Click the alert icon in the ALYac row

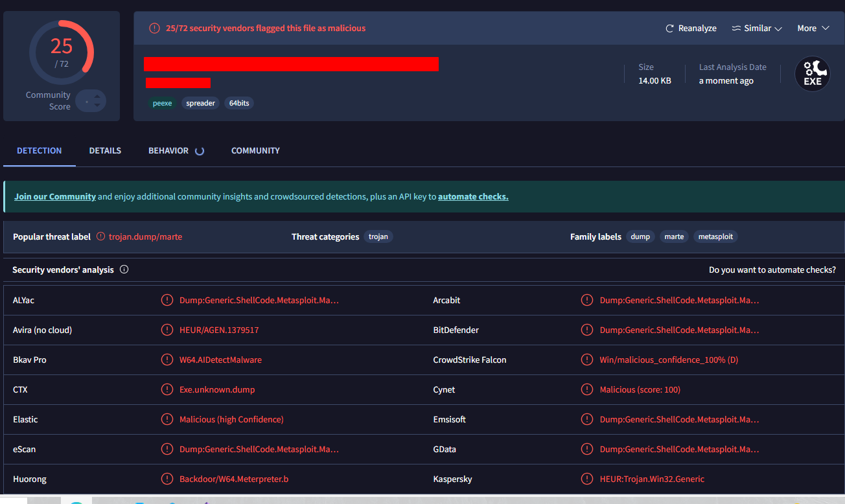(167, 300)
